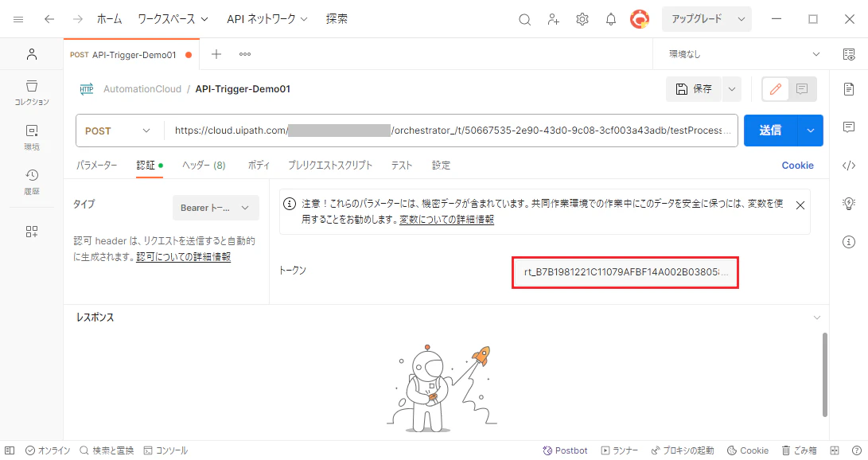868x460 pixels.
Task: Expand the アップグレード dropdown arrow
Action: pos(741,19)
